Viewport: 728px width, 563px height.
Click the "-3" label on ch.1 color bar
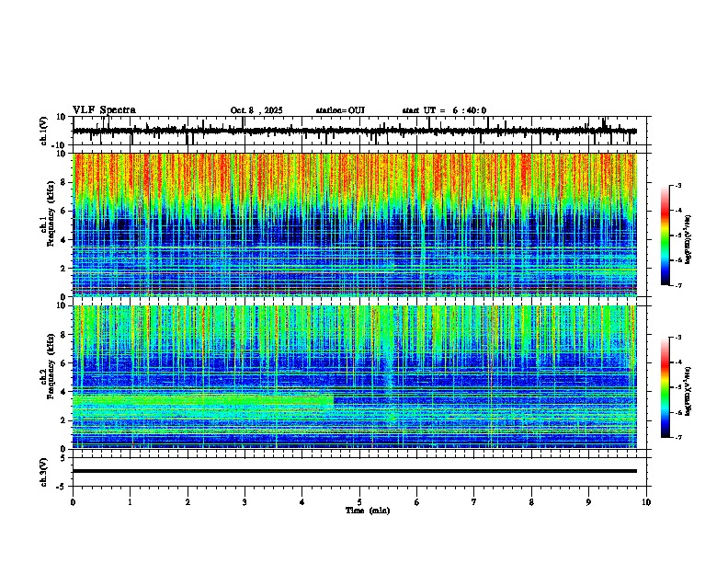[678, 186]
